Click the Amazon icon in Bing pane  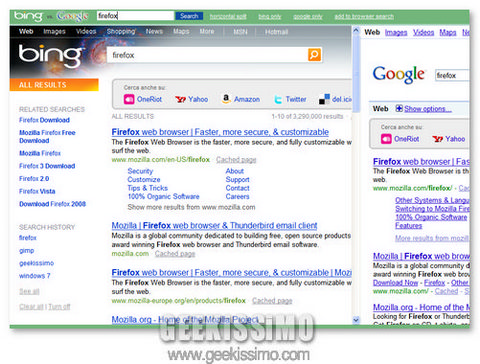[226, 99]
